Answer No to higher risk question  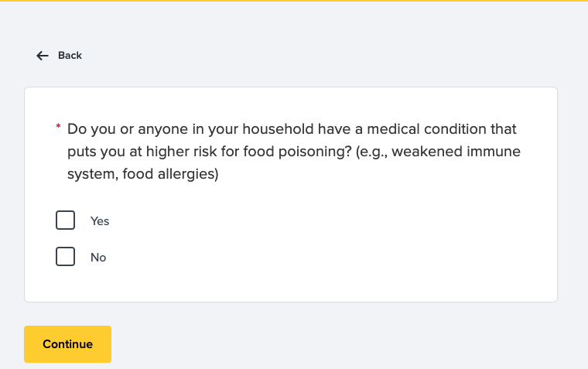pos(66,257)
